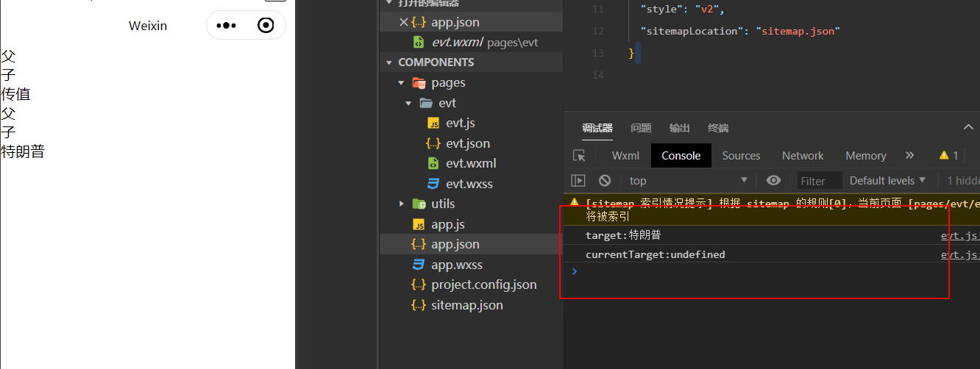Select the Console devtools tab
Screen dimensions: 980x369
coord(681,156)
